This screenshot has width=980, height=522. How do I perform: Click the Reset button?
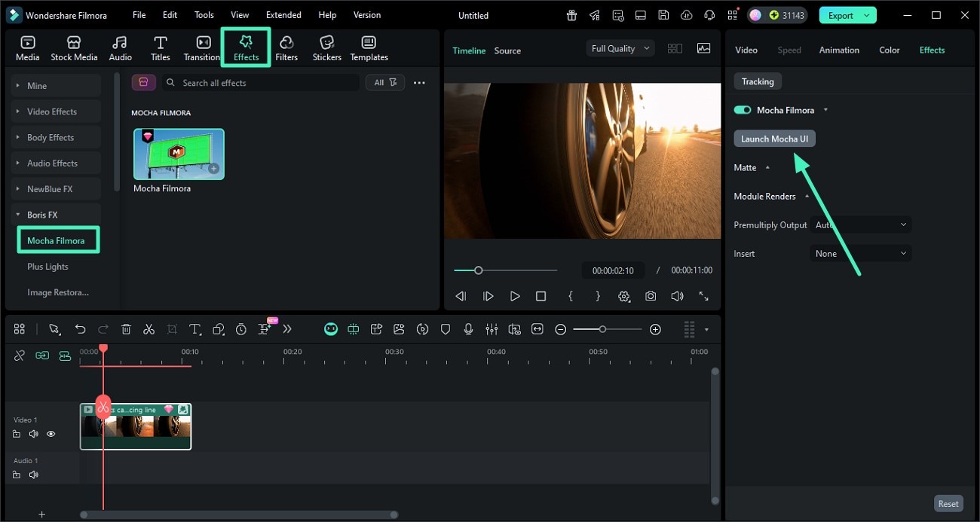tap(948, 504)
